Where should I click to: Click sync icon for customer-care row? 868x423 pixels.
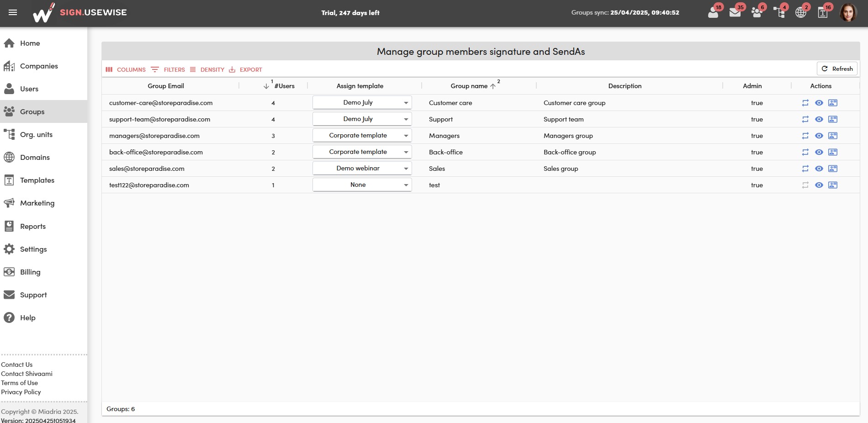tap(805, 103)
